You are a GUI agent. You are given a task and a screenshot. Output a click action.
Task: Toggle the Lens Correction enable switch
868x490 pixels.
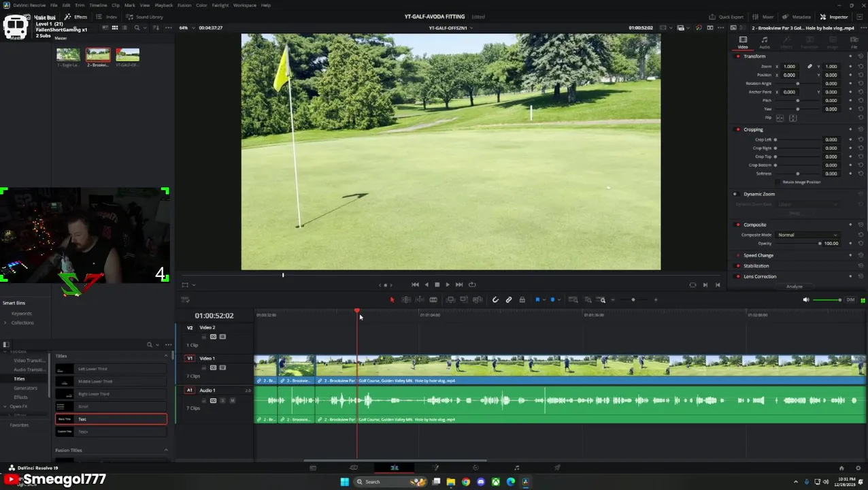coord(738,276)
